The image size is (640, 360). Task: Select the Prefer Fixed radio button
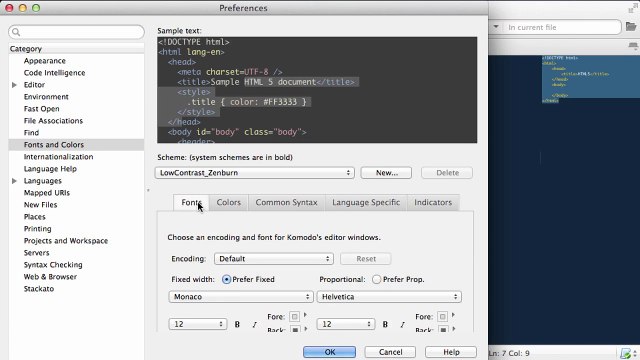tap(226, 280)
